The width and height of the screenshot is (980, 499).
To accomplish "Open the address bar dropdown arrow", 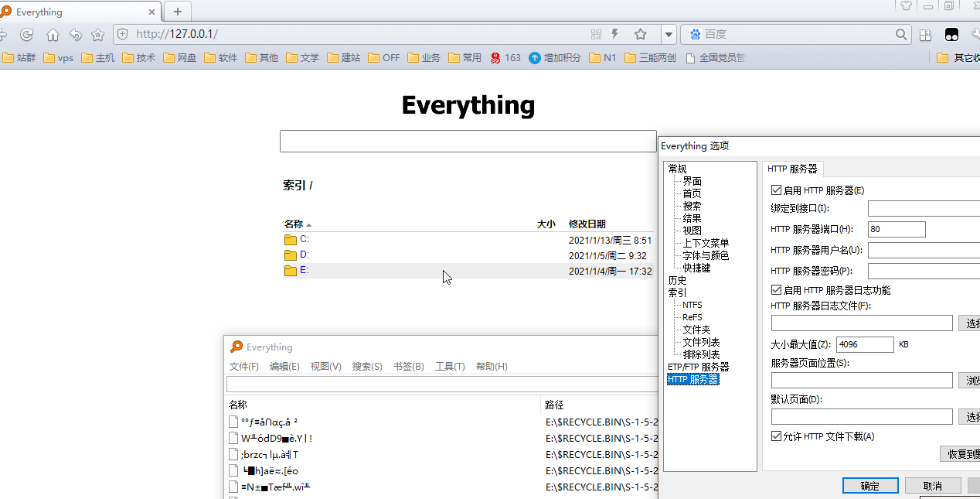I will (669, 34).
